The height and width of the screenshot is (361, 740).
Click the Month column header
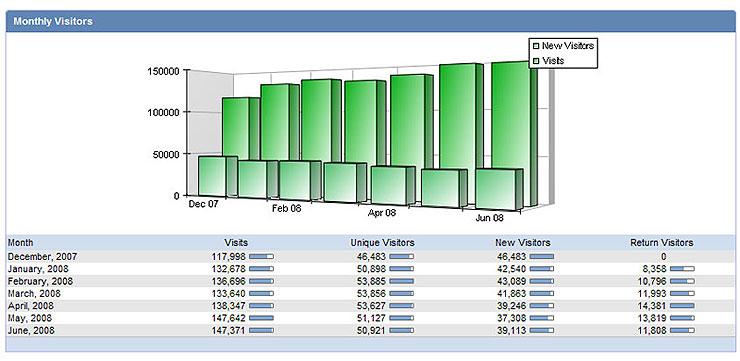[x=20, y=243]
